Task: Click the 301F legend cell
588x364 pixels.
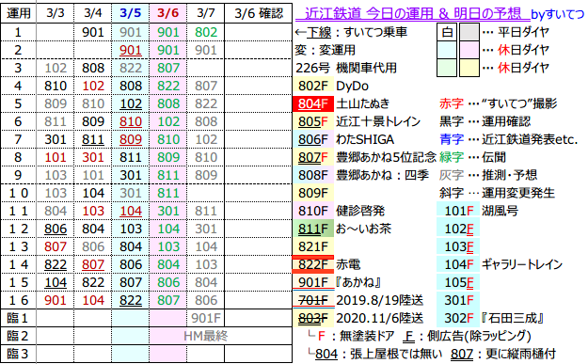Action: tap(458, 300)
